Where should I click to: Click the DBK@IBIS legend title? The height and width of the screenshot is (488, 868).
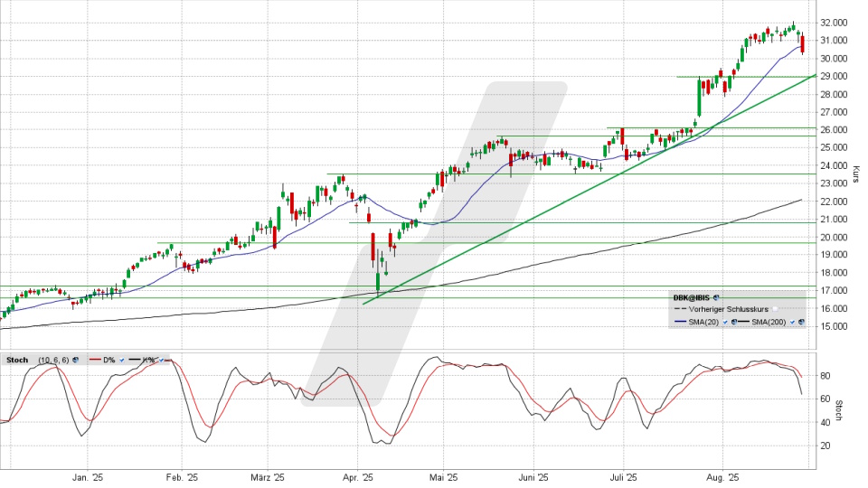pyautogui.click(x=692, y=297)
